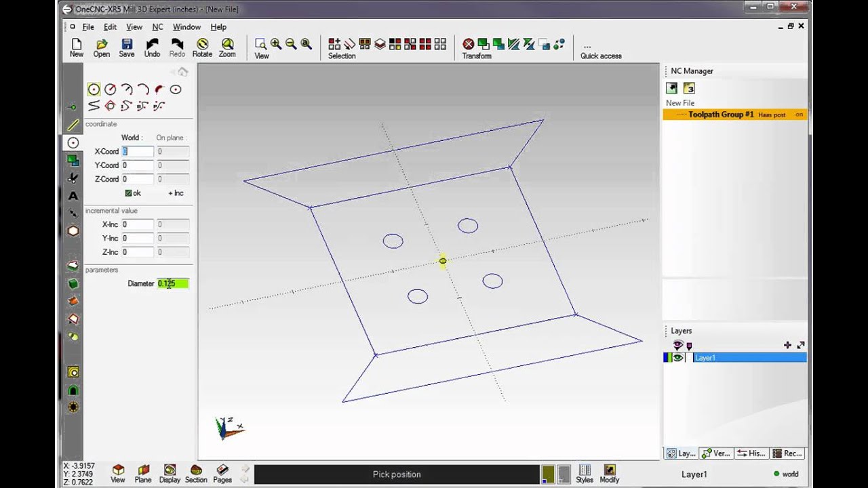This screenshot has width=868, height=488.
Task: Toggle all layers visibility eye in header
Action: pos(677,345)
